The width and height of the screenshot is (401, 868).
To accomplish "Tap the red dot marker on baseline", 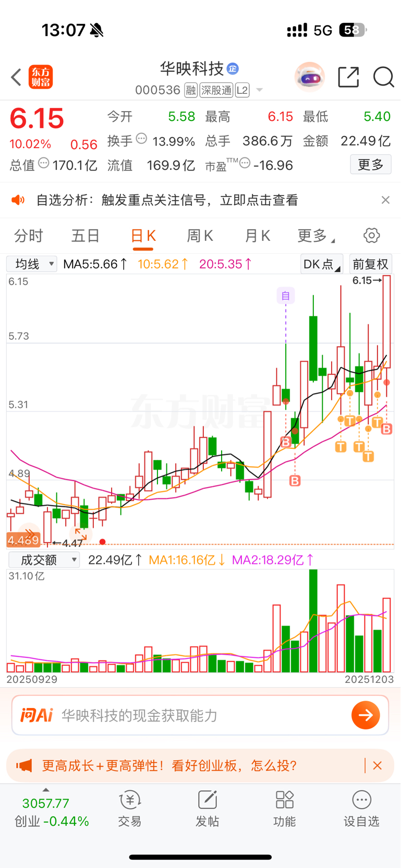I will [x=102, y=542].
